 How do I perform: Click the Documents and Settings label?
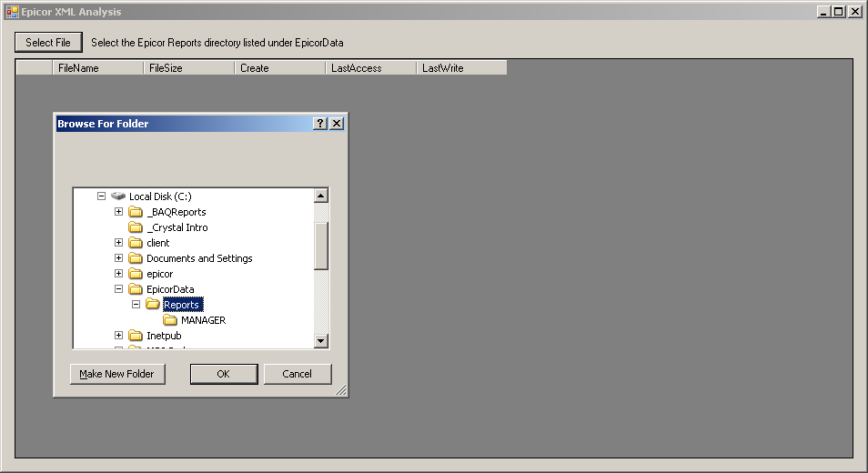(199, 258)
